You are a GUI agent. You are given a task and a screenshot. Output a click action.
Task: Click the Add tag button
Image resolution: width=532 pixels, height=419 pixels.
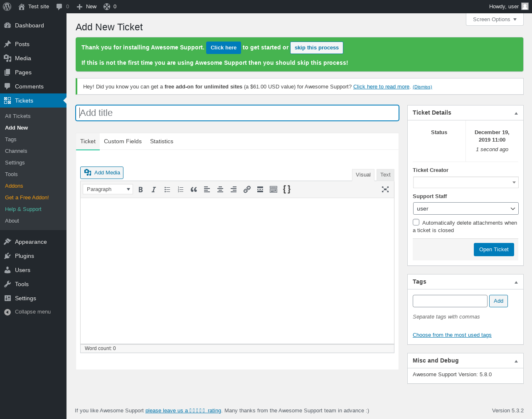(x=499, y=301)
